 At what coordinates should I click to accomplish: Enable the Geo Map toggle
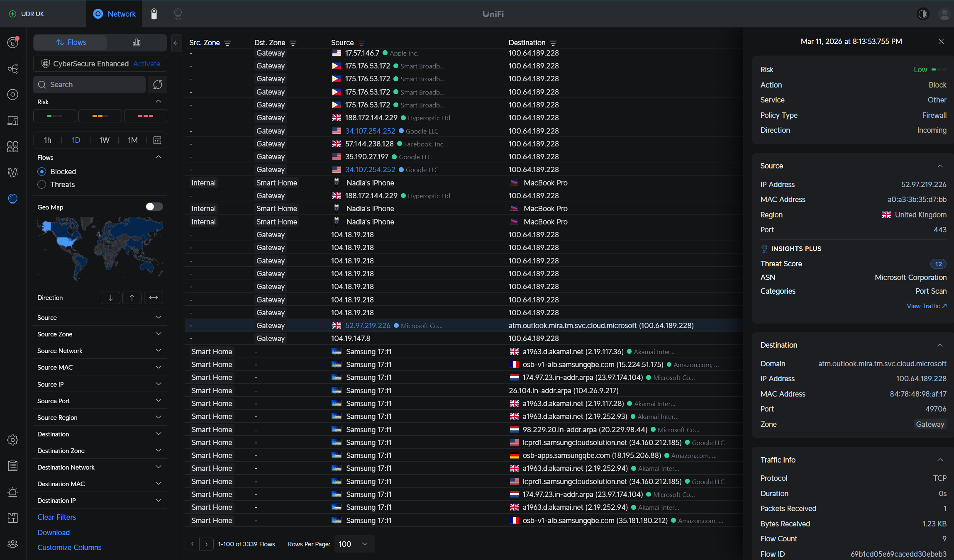pyautogui.click(x=154, y=207)
